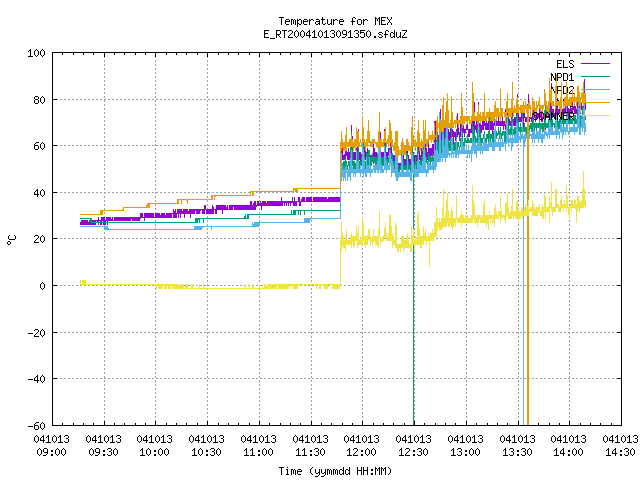
Task: Click the "°C" y-axis label
Action: click(x=11, y=240)
